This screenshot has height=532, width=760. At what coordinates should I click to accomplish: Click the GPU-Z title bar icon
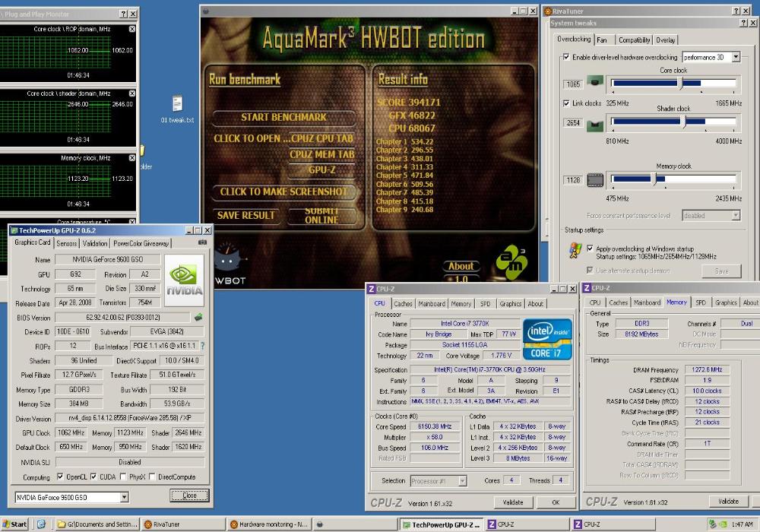coord(14,230)
